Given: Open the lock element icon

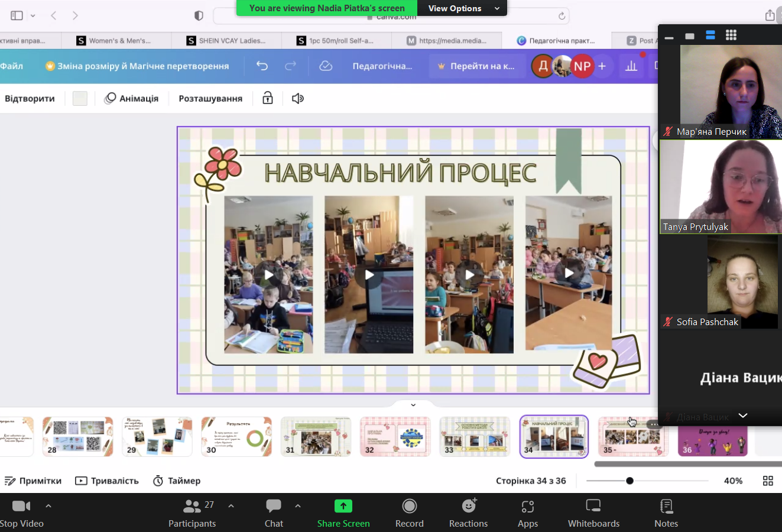Looking at the screenshot, I should (268, 98).
